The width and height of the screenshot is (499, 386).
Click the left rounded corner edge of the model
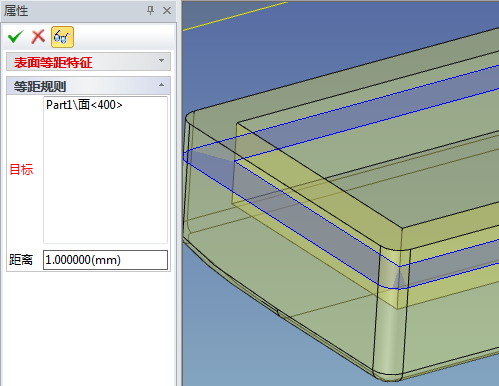(x=187, y=173)
